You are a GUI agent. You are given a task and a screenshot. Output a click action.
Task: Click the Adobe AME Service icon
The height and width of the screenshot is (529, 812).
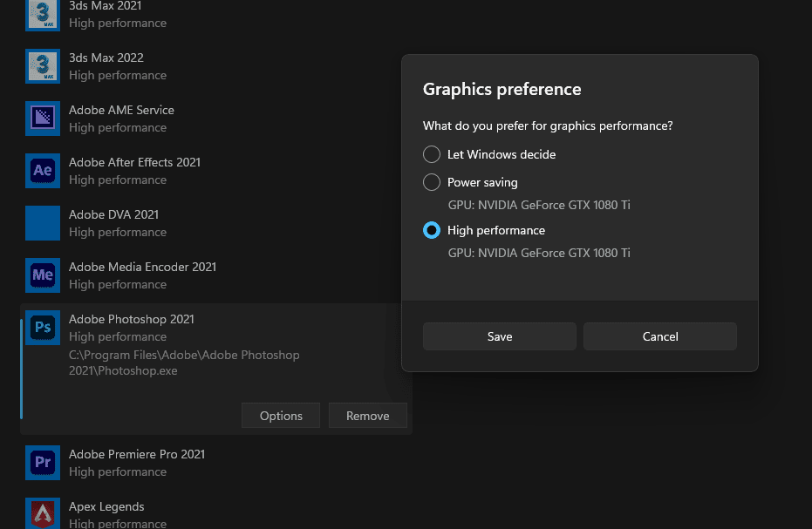tap(43, 119)
